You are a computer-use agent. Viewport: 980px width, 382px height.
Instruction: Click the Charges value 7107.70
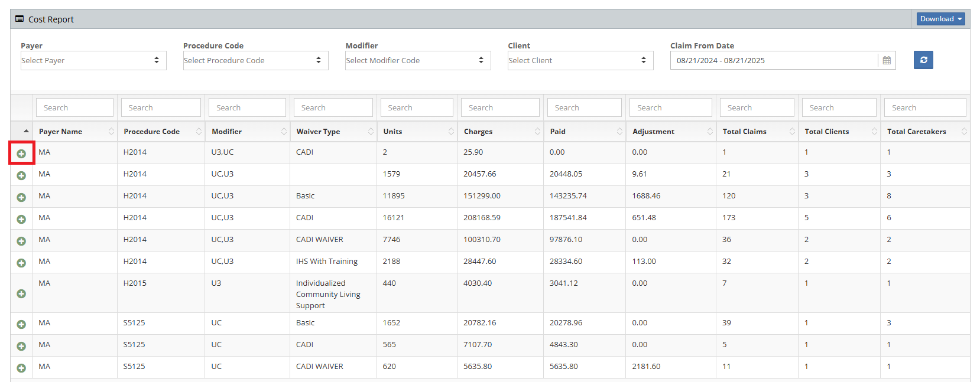pyautogui.click(x=478, y=345)
